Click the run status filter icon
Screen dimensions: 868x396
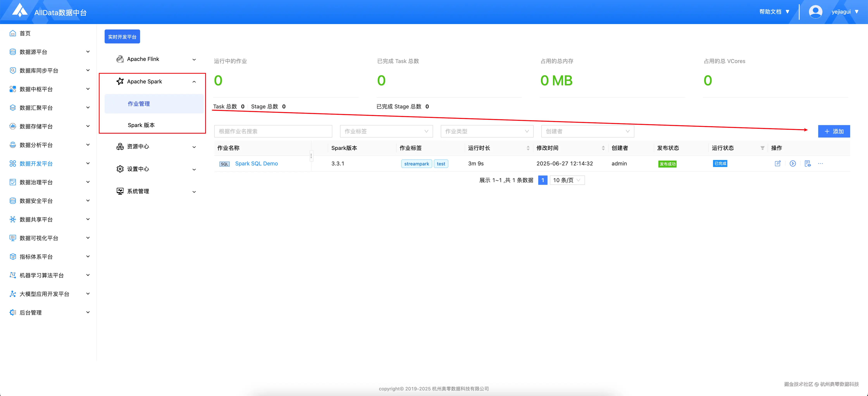763,148
